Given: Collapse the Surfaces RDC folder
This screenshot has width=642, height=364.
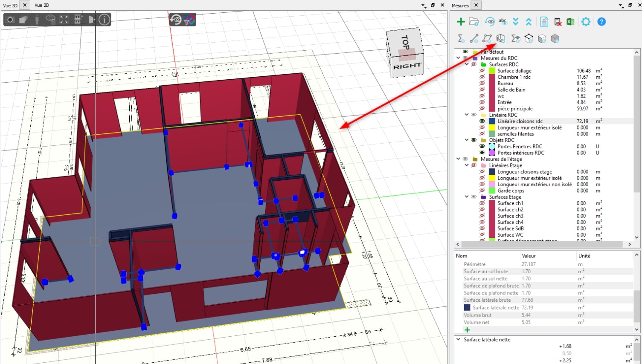Looking at the screenshot, I should 467,64.
